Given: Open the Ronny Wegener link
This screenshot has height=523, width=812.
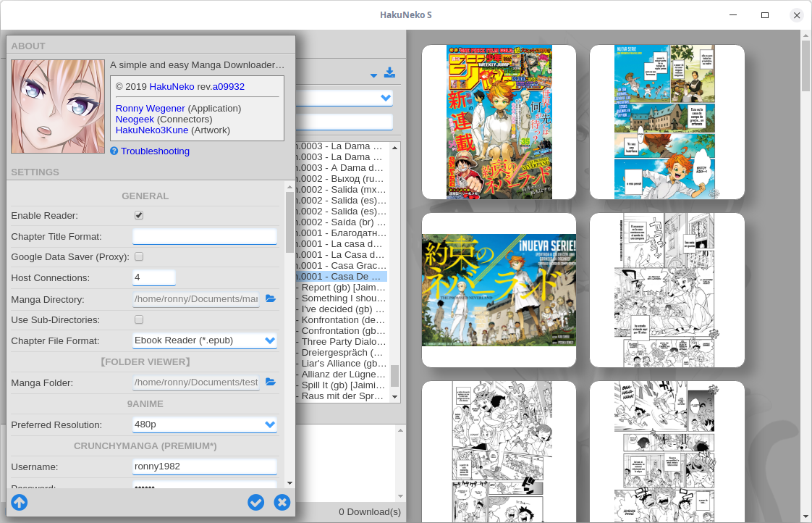Looking at the screenshot, I should (151, 109).
